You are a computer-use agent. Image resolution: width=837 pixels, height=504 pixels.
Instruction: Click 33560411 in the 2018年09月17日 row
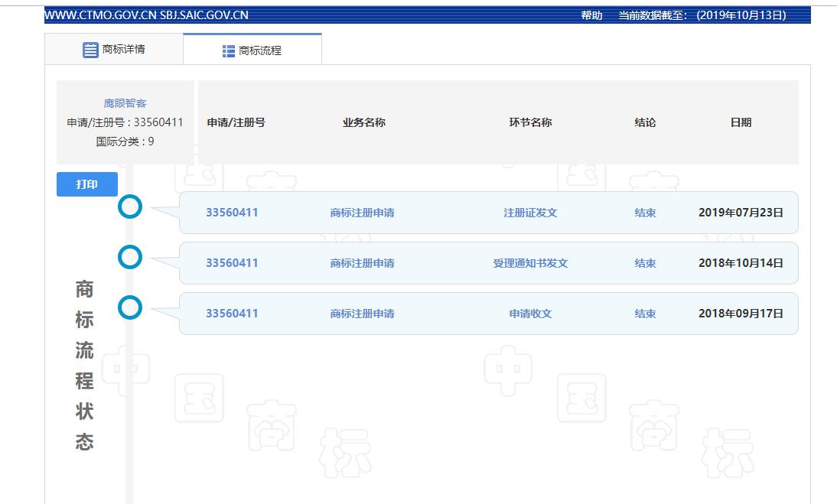[232, 314]
